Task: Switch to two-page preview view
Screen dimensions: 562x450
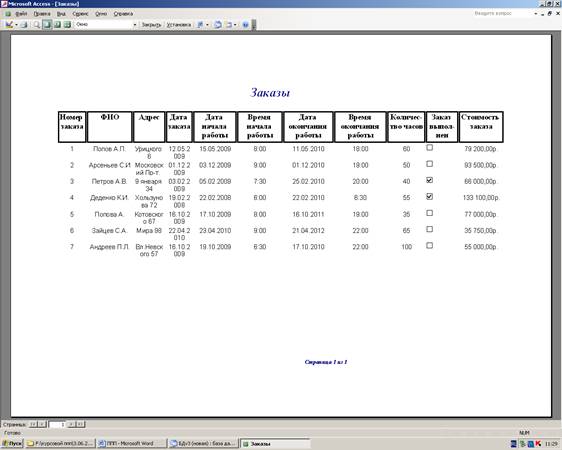Action: pos(57,25)
